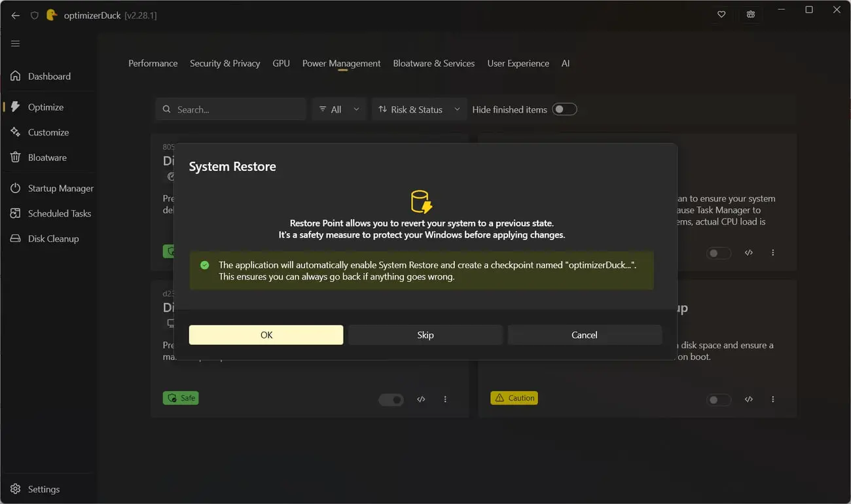Open the Bloatware sidebar item
The height and width of the screenshot is (504, 851).
49,157
